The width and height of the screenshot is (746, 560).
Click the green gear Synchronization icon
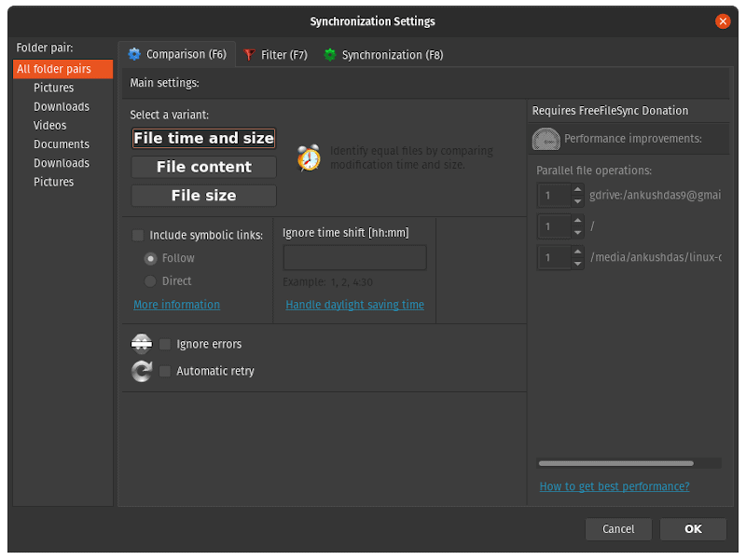click(x=329, y=55)
